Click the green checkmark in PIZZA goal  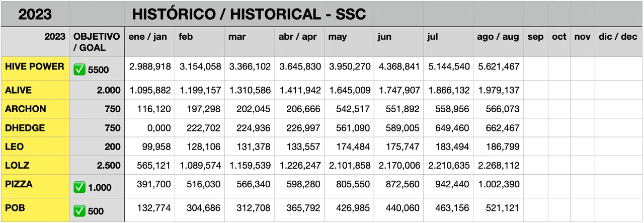tap(79, 188)
